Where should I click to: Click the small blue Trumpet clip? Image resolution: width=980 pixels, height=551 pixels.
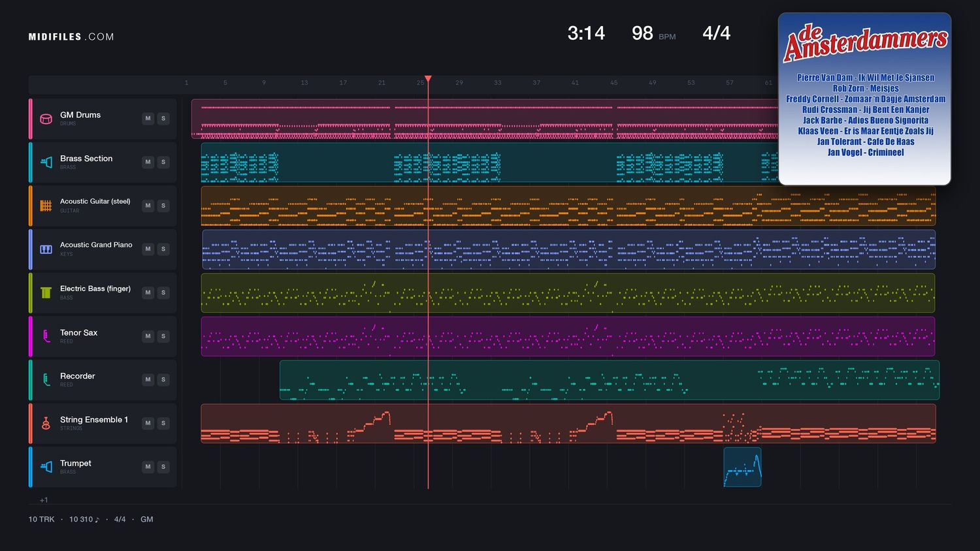pos(742,467)
